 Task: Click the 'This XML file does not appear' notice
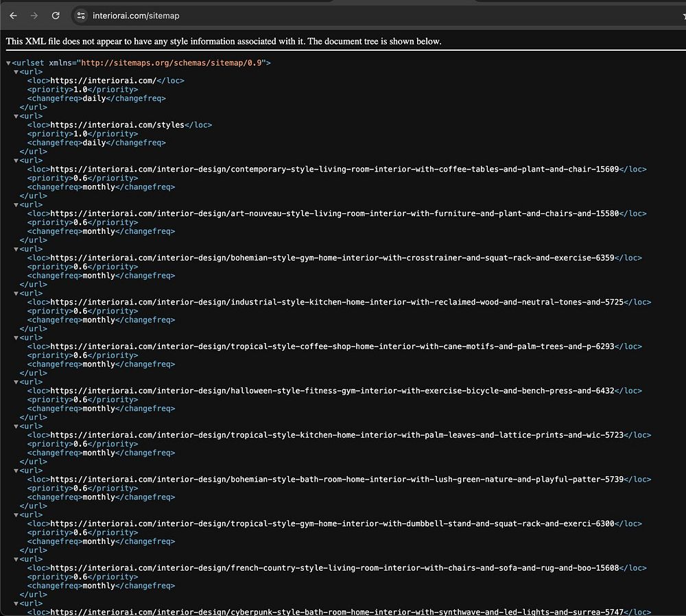coord(224,42)
